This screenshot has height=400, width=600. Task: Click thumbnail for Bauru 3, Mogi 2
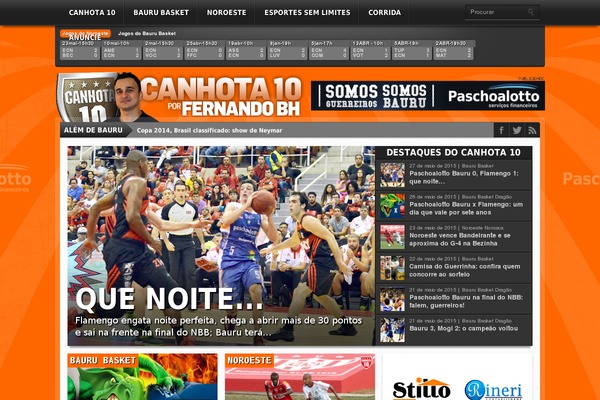pos(392,330)
